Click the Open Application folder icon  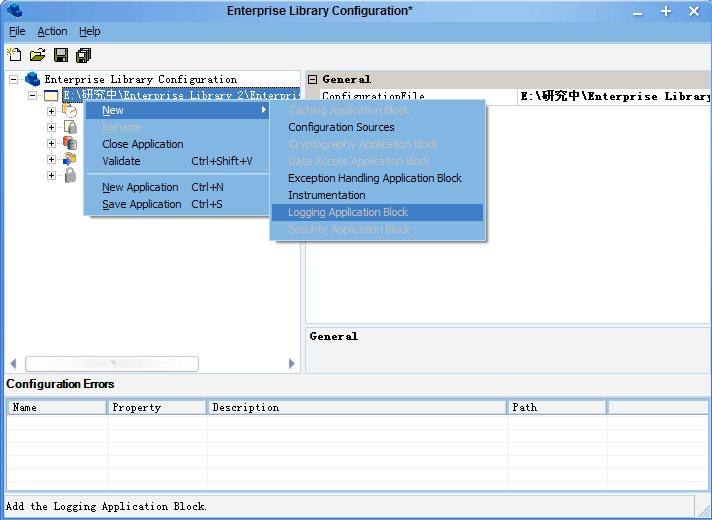37,55
